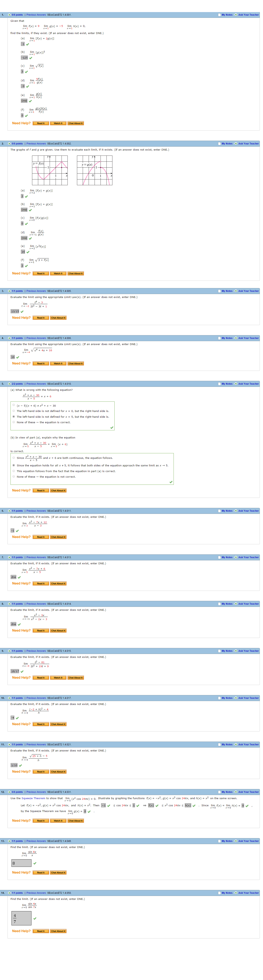
Task: Open My Notes icon on question 5
Action: tap(219, 384)
